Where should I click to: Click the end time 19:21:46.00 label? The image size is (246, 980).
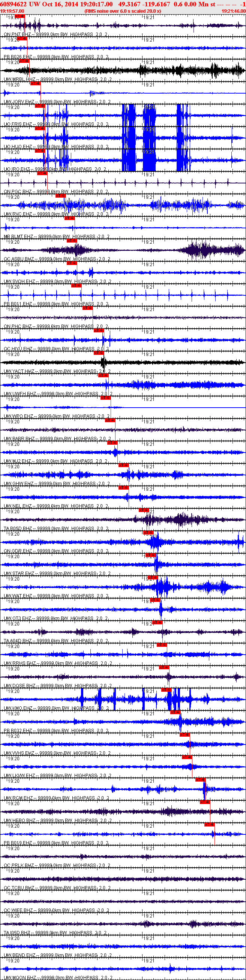(233, 11)
